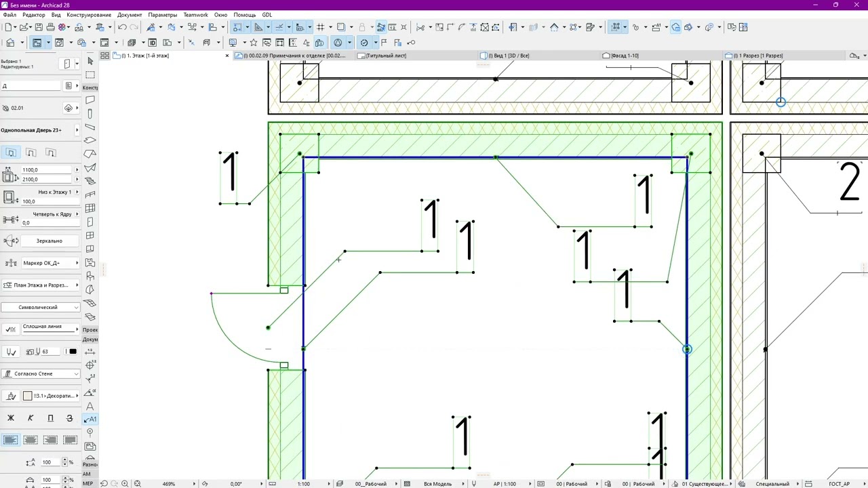Click the Save icon in main toolbar

39,27
